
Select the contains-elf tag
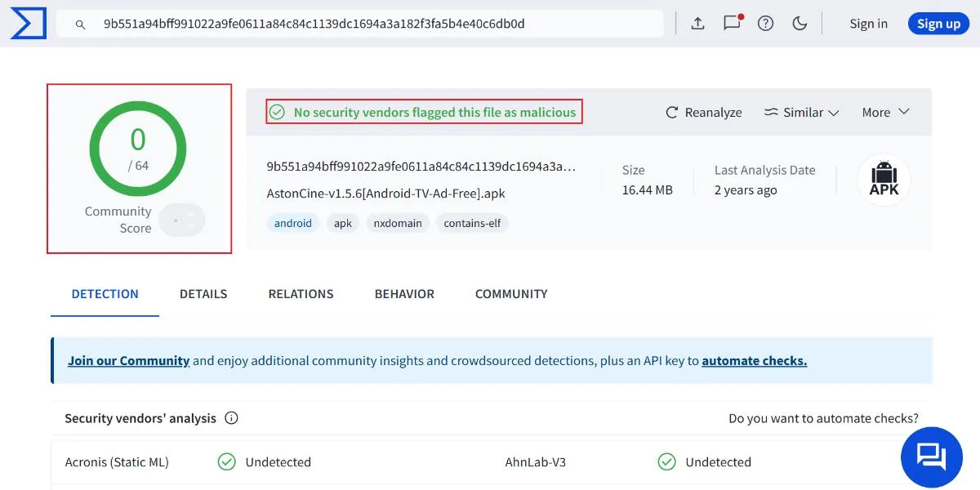tap(473, 223)
